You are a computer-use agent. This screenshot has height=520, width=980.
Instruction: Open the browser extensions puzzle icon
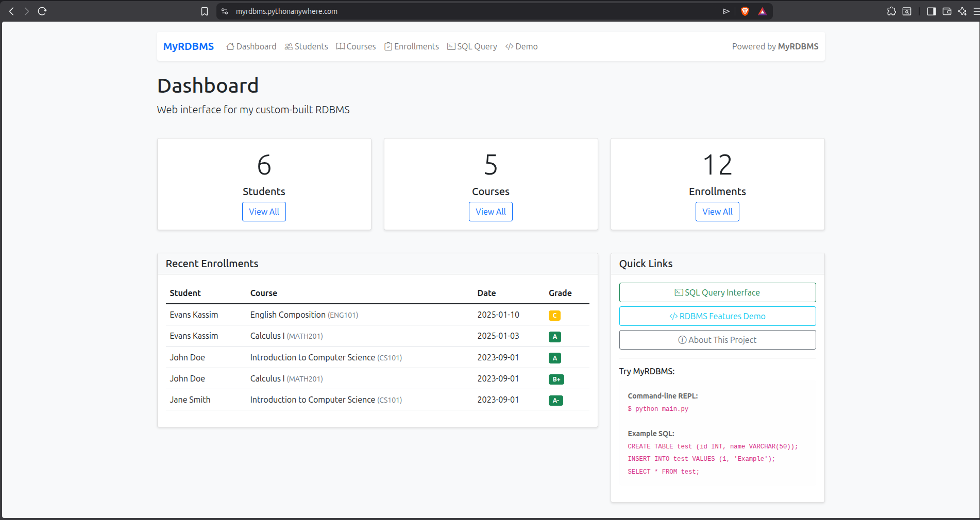(891, 11)
